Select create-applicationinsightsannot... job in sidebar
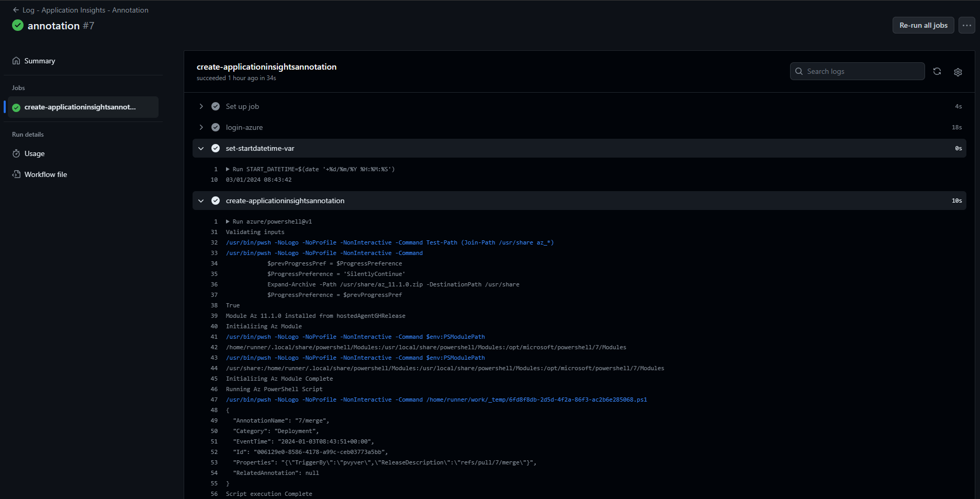Viewport: 980px width, 499px height. pos(83,107)
